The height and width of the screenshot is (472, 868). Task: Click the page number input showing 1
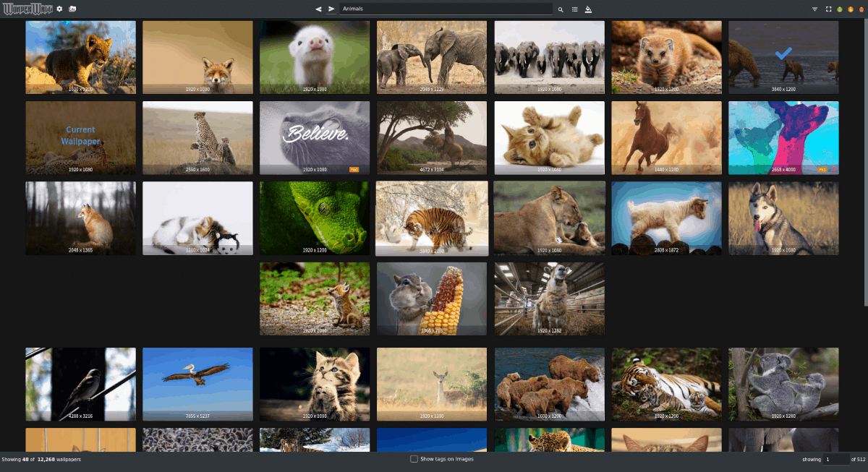click(837, 459)
